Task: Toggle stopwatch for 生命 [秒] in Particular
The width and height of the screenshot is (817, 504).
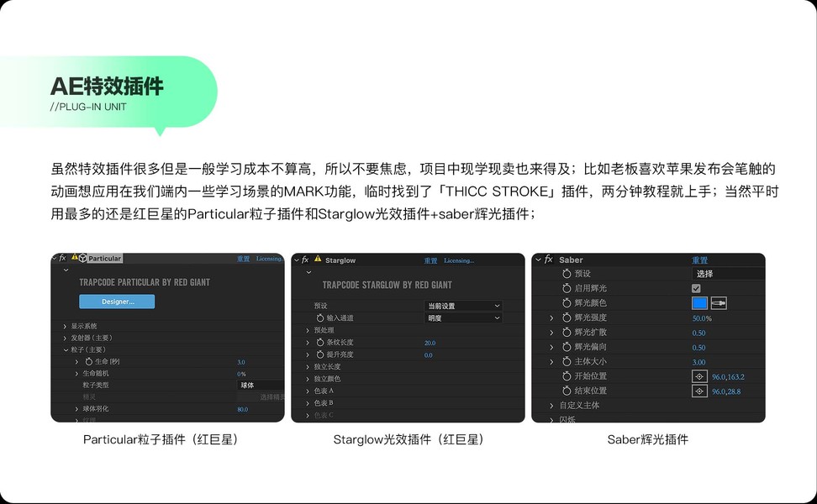Action: (88, 361)
